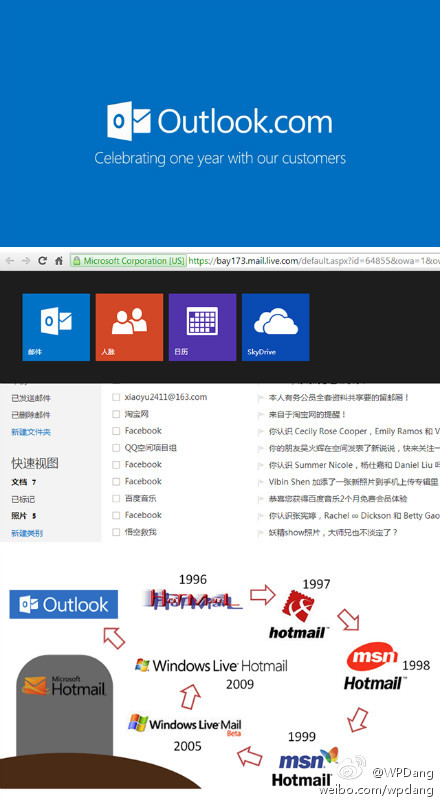The image size is (440, 803).
Task: Open email from sender 百度音乐
Action: click(140, 498)
